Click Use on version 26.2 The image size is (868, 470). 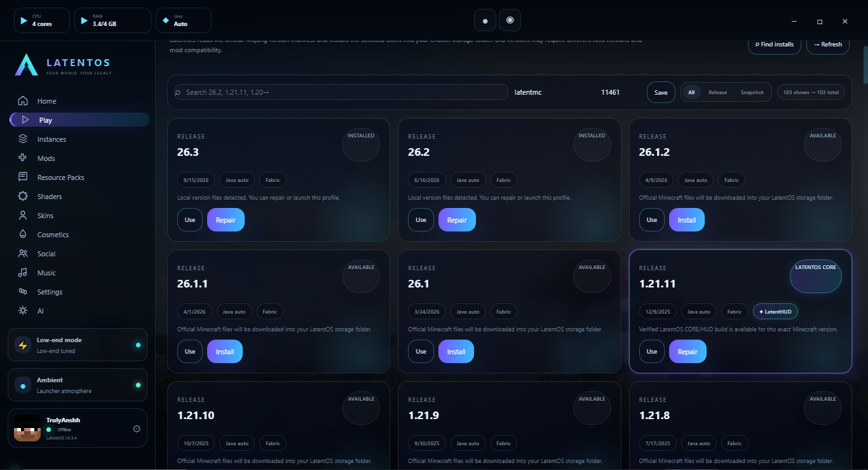421,220
